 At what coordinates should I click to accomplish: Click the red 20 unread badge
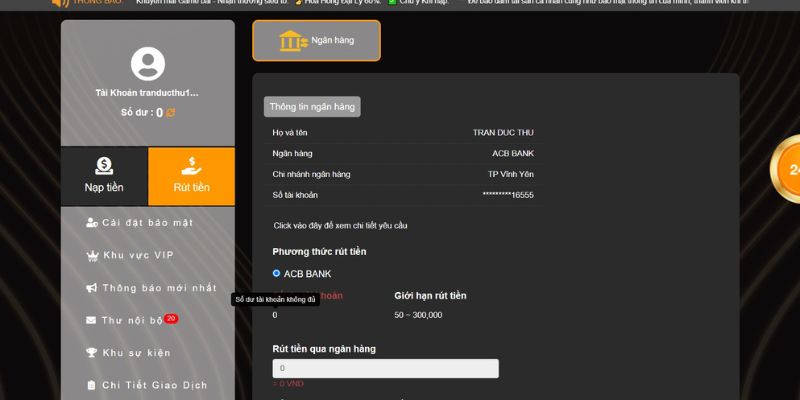[171, 318]
